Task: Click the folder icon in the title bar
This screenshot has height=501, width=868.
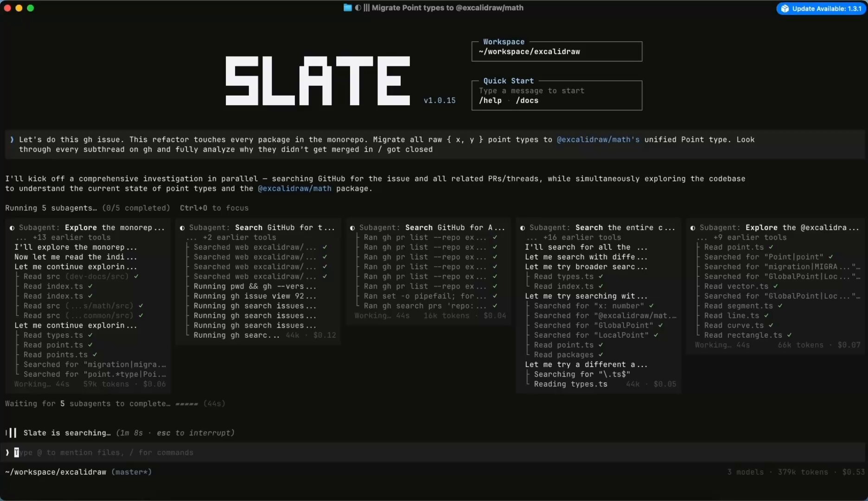Action: click(347, 7)
